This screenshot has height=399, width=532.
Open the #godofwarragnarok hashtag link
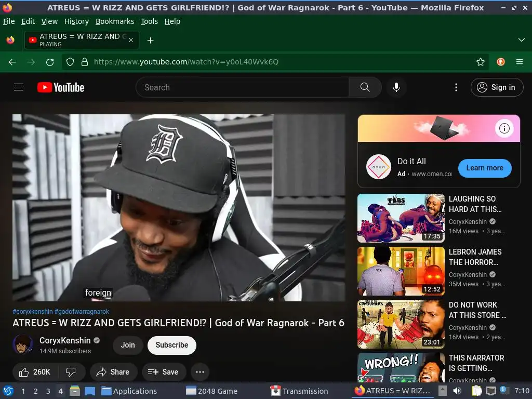click(x=82, y=312)
